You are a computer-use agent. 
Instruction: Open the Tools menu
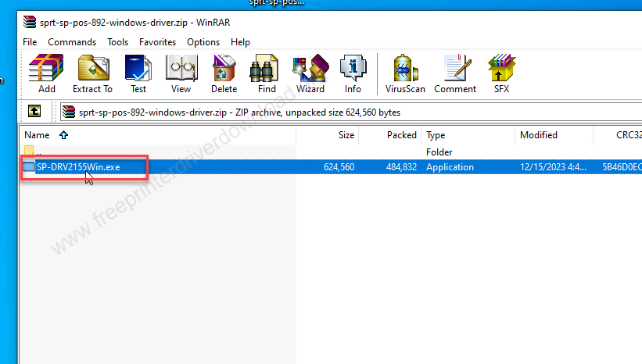(117, 42)
